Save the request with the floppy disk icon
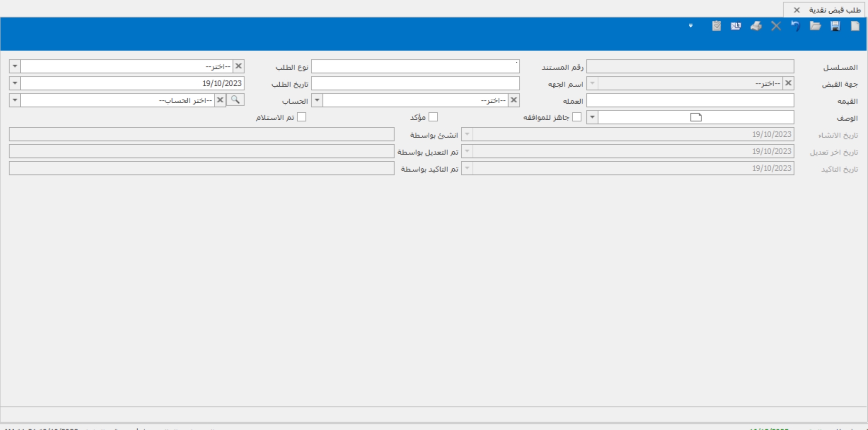This screenshot has width=868, height=430. pyautogui.click(x=835, y=26)
